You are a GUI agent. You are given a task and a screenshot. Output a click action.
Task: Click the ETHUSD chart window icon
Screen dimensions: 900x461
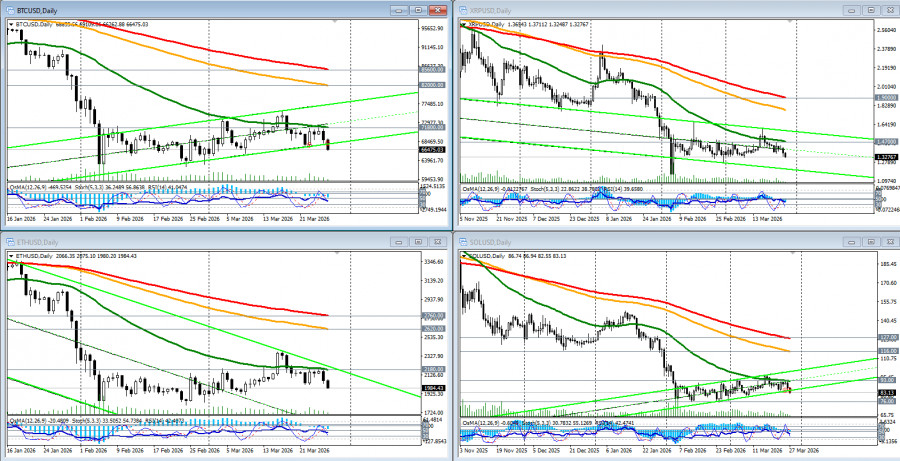(8, 241)
